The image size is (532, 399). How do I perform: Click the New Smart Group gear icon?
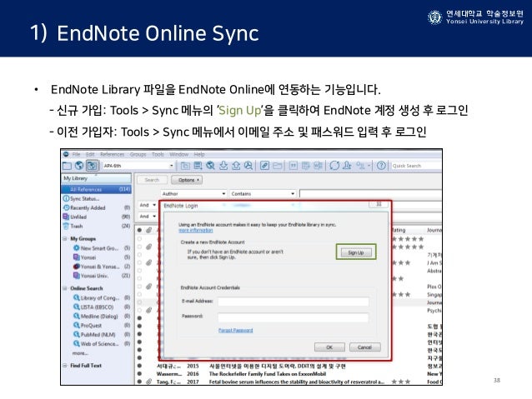point(77,247)
